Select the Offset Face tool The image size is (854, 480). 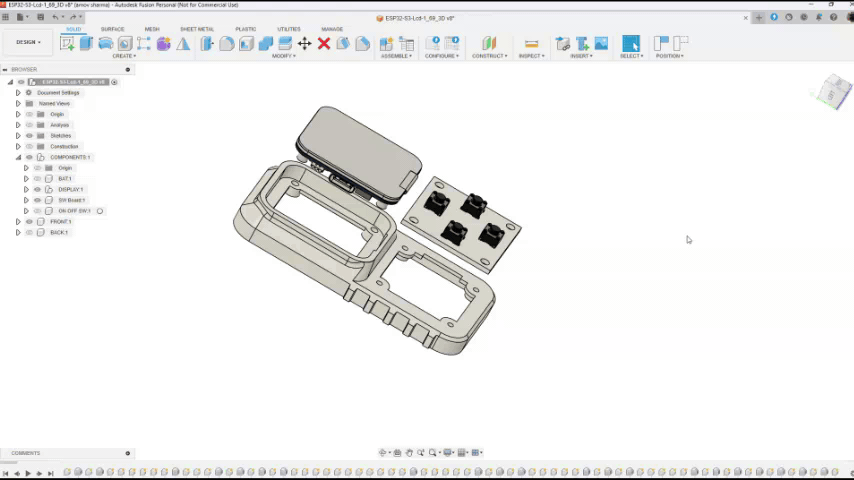(285, 44)
